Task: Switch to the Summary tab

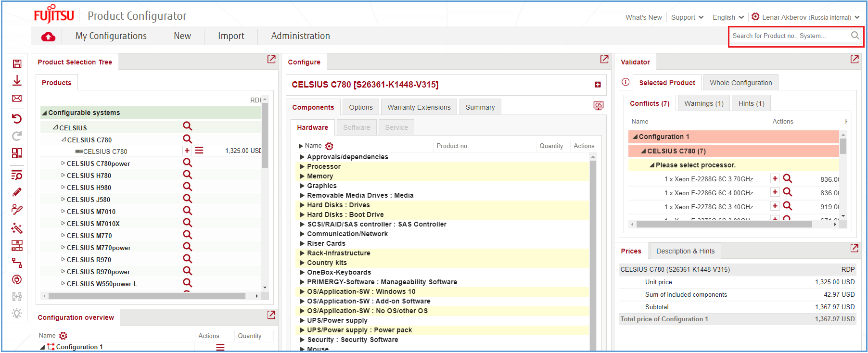Action: 480,107
